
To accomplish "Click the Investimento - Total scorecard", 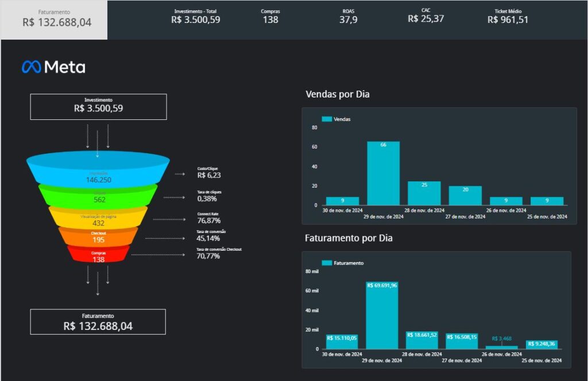I will 195,17.
